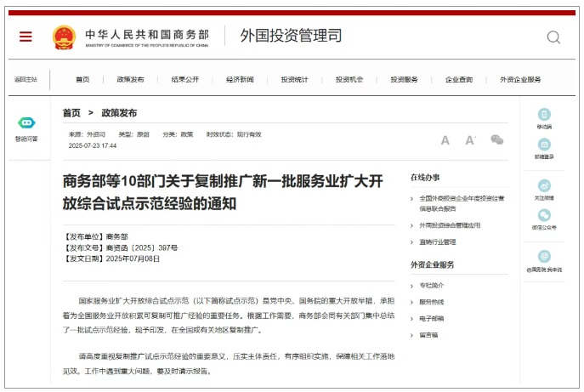Go to 经济新闻 navigation item
The image size is (584, 392).
click(x=240, y=79)
